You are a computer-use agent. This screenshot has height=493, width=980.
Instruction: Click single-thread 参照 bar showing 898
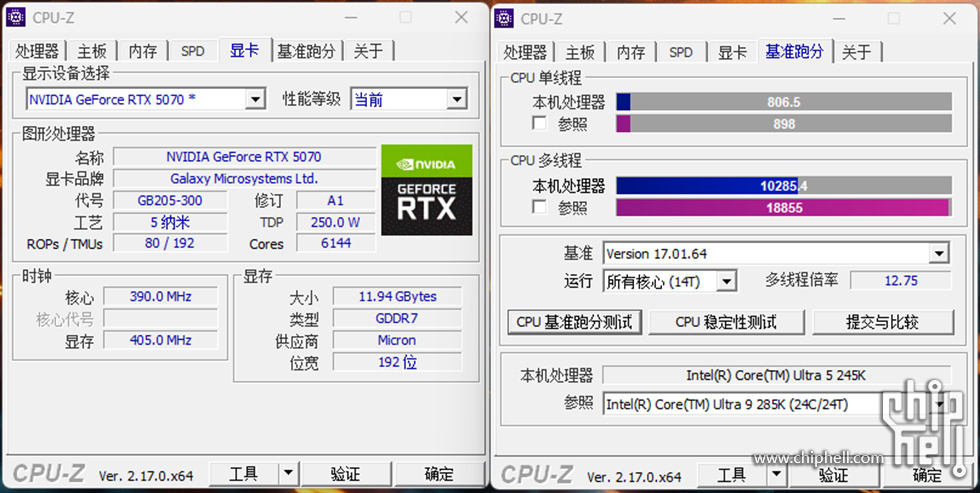coord(784,123)
